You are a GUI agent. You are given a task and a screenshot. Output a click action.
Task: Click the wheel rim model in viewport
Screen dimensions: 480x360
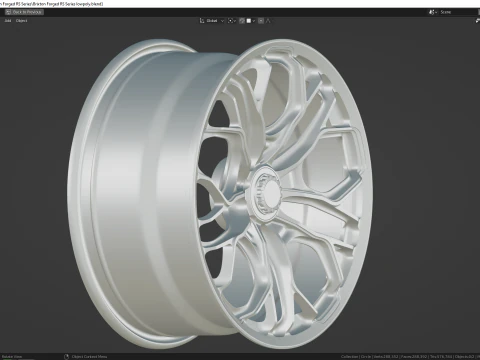(220, 193)
